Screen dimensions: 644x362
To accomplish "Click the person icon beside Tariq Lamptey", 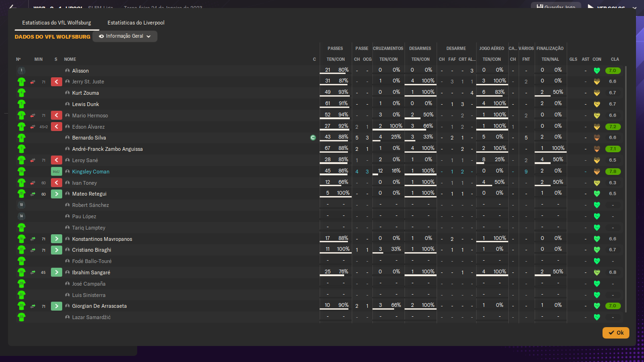I will [x=67, y=228].
